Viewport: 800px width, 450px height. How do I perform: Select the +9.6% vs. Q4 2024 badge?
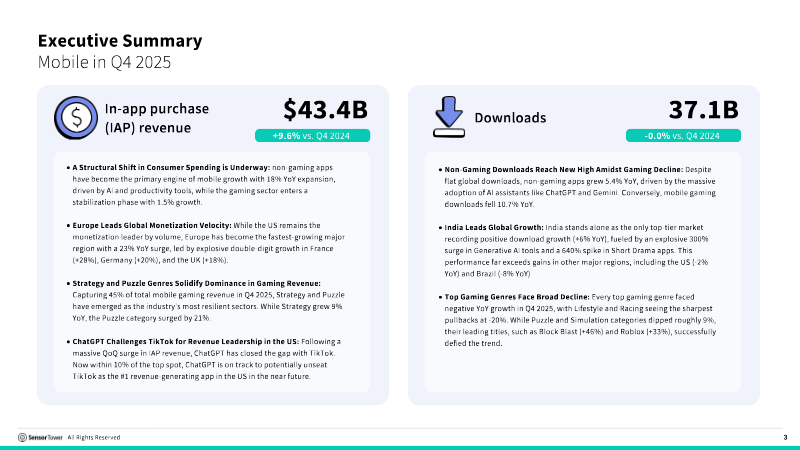click(x=313, y=136)
